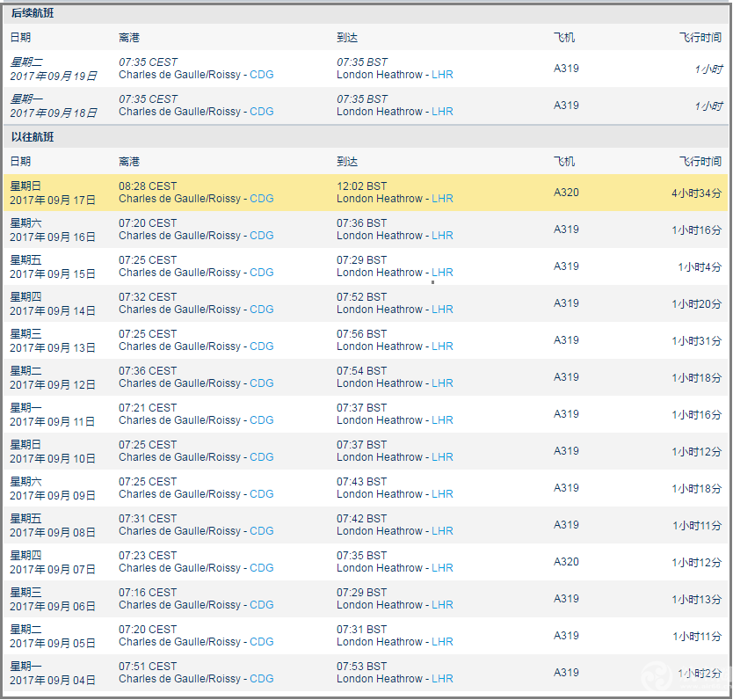This screenshot has width=733, height=700.
Task: Open LHR link in 15 Sept row
Action: (x=442, y=273)
